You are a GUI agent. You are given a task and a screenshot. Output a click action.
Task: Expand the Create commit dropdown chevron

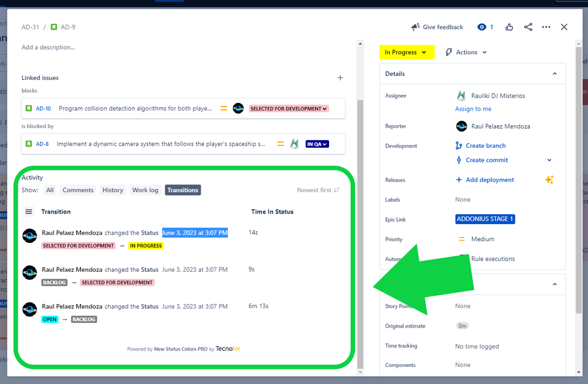tap(549, 159)
